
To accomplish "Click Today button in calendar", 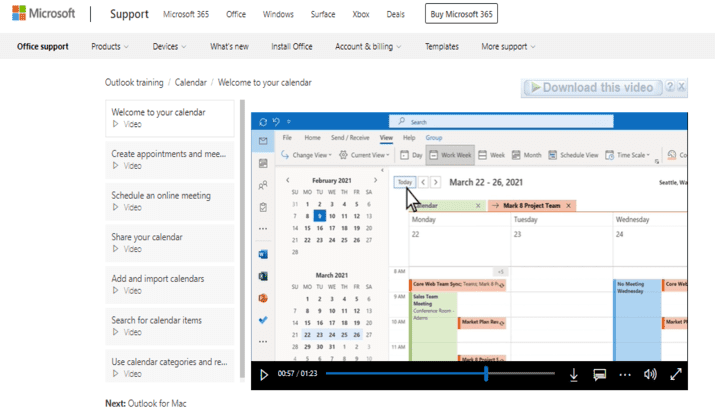I will 404,182.
